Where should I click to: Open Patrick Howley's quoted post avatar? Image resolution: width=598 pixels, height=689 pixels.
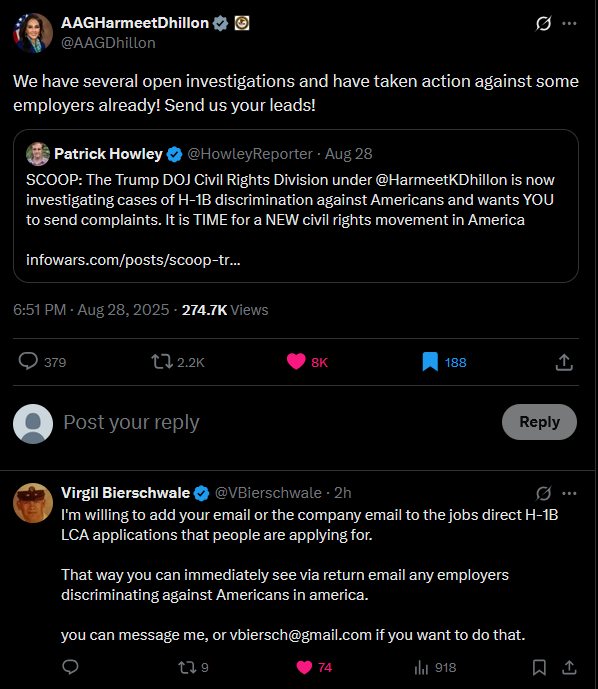click(38, 154)
